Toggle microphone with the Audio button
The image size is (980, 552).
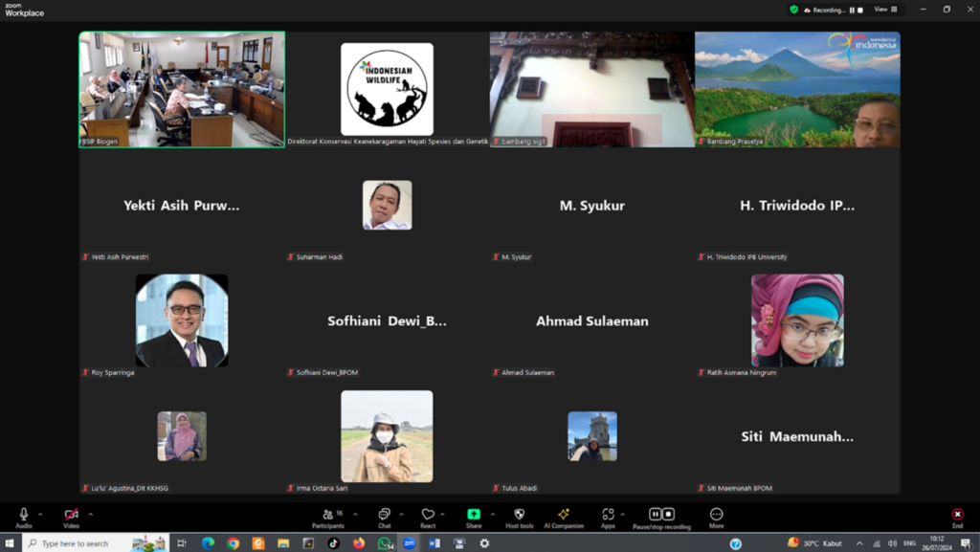point(24,517)
